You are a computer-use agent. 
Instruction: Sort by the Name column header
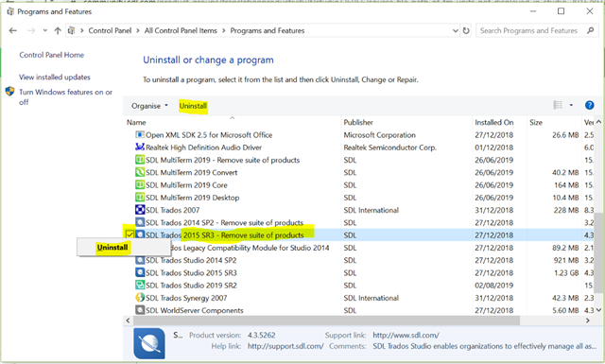(x=136, y=122)
